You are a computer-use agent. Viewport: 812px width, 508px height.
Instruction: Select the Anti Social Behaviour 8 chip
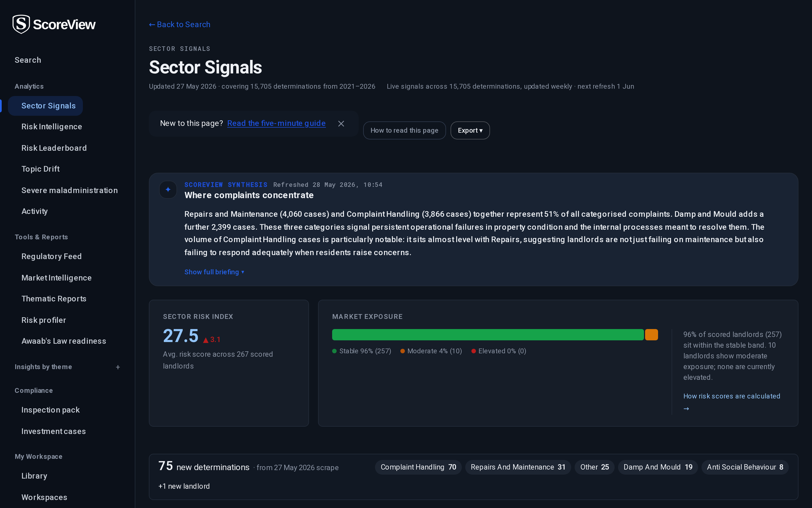[745, 467]
